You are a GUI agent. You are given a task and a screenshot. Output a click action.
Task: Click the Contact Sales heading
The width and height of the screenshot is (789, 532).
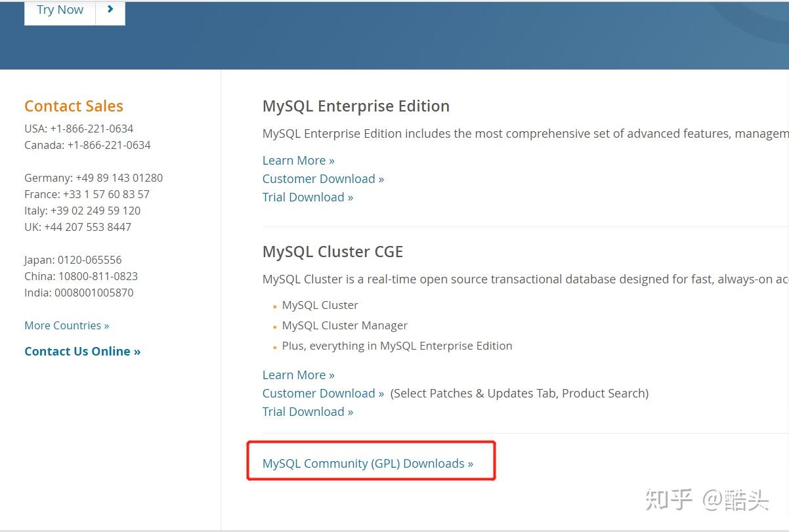coord(74,106)
